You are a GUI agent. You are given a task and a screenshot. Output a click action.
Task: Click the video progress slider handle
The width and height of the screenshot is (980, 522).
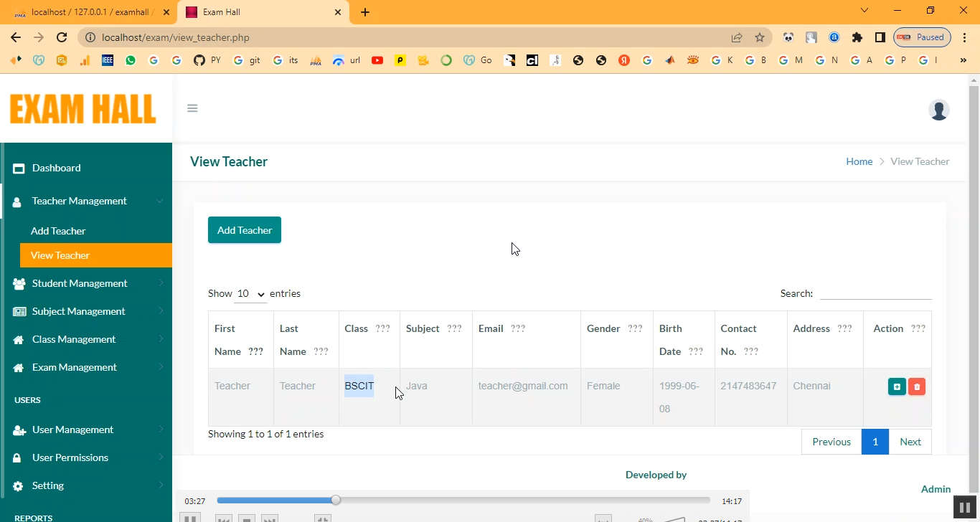coord(336,500)
